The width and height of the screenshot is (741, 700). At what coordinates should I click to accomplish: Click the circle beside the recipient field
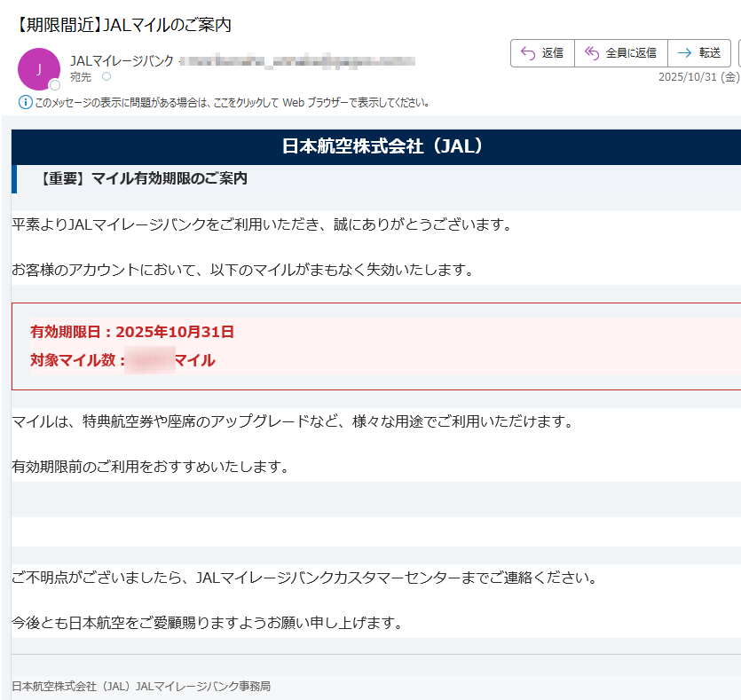(x=106, y=76)
